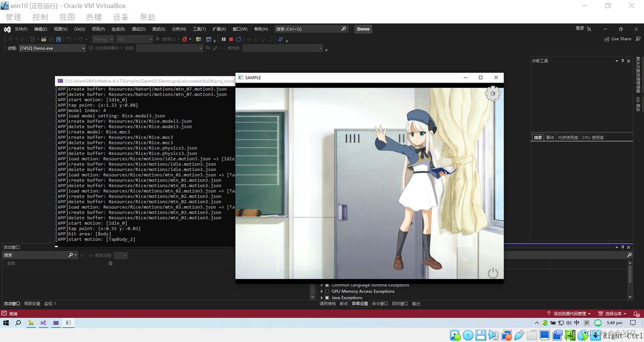Click the Step Over arrow icon
This screenshot has width=644, height=342.
[x=263, y=39]
